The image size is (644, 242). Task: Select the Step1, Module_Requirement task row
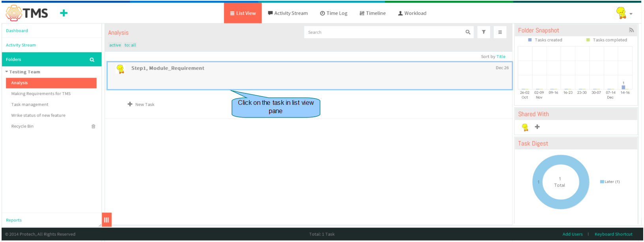click(x=310, y=76)
